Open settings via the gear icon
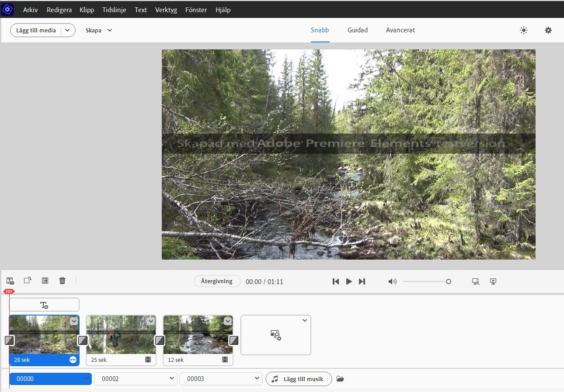Image resolution: width=564 pixels, height=392 pixels. (548, 30)
